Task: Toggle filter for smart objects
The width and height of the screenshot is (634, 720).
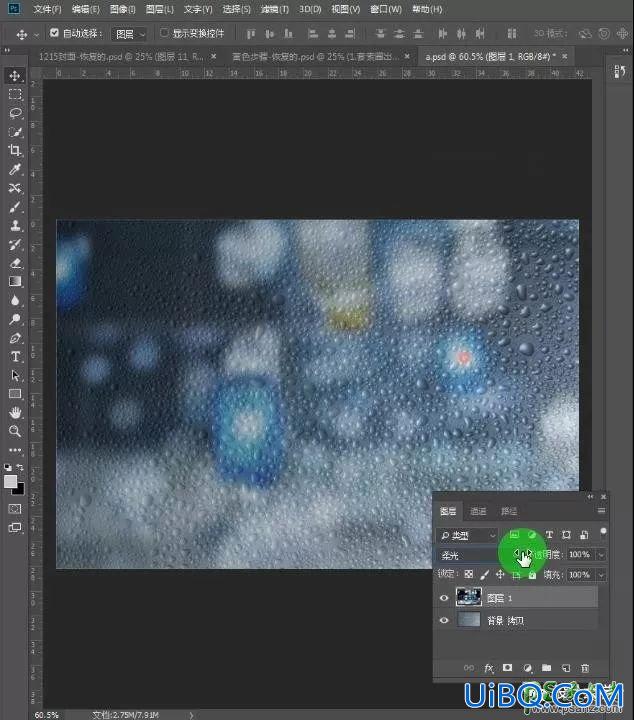Action: [584, 534]
